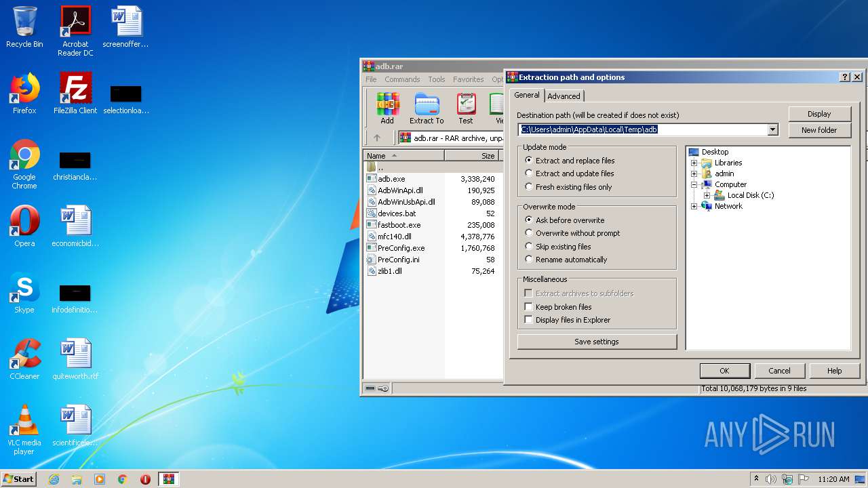This screenshot has height=488, width=868.
Task: Select the CCleaner desktop shortcut
Action: pos(24,359)
